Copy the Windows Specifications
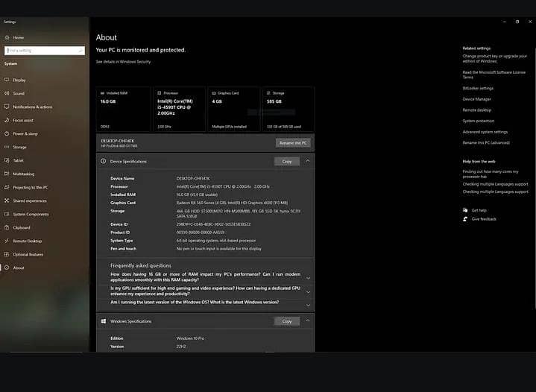Screen dimensions: 536x392 pos(287,321)
